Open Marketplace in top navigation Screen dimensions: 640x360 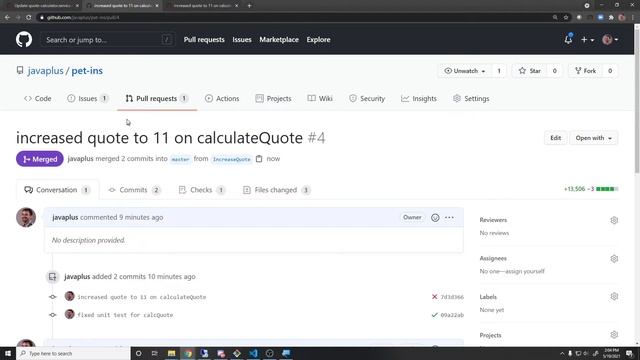coord(279,40)
